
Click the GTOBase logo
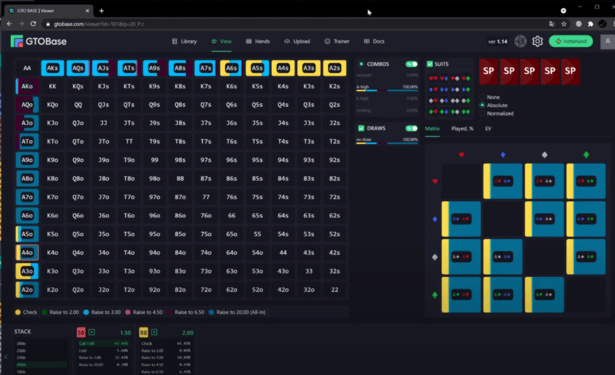pyautogui.click(x=38, y=41)
